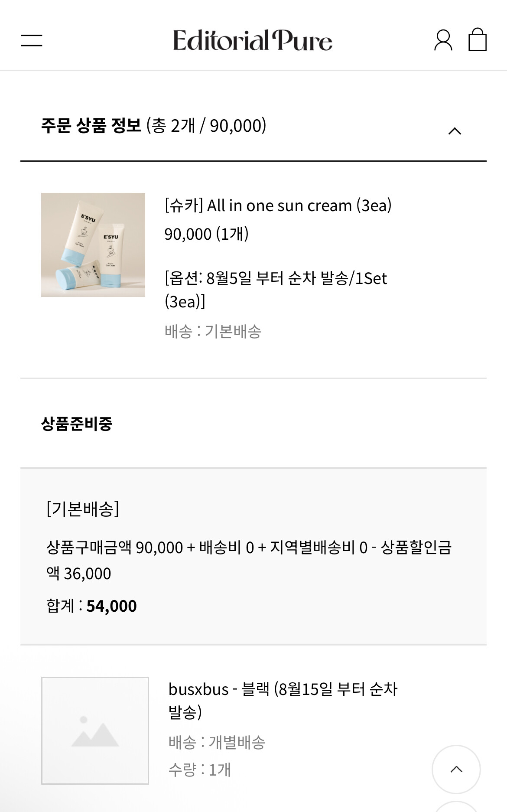Image resolution: width=507 pixels, height=812 pixels.
Task: Click the Editorial Pure logo
Action: 253,40
